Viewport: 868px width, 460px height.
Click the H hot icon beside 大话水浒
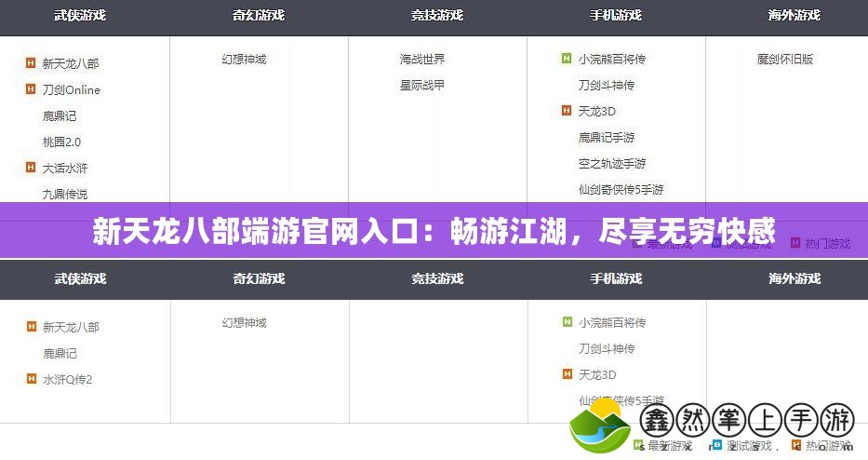click(31, 167)
